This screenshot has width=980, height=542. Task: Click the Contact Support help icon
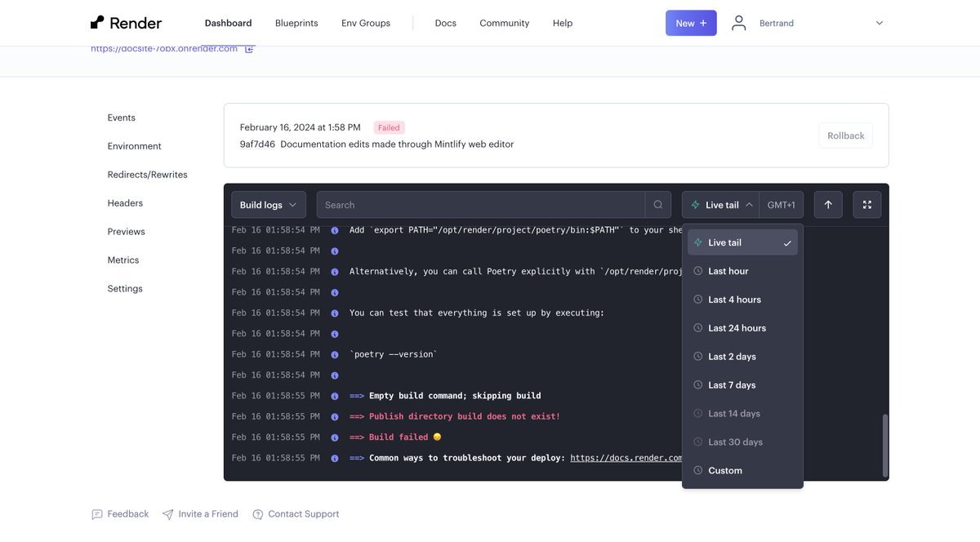pos(258,514)
